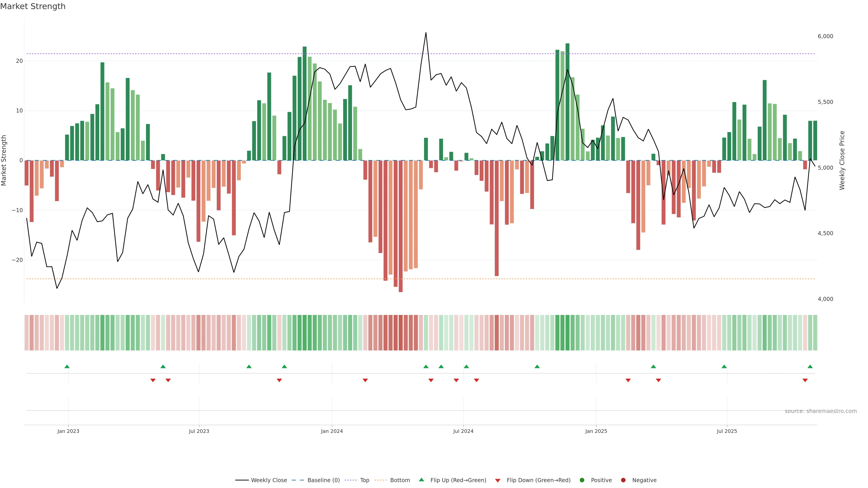Click the Weekly Close Price axis title
This screenshot has width=868, height=488.
[842, 160]
